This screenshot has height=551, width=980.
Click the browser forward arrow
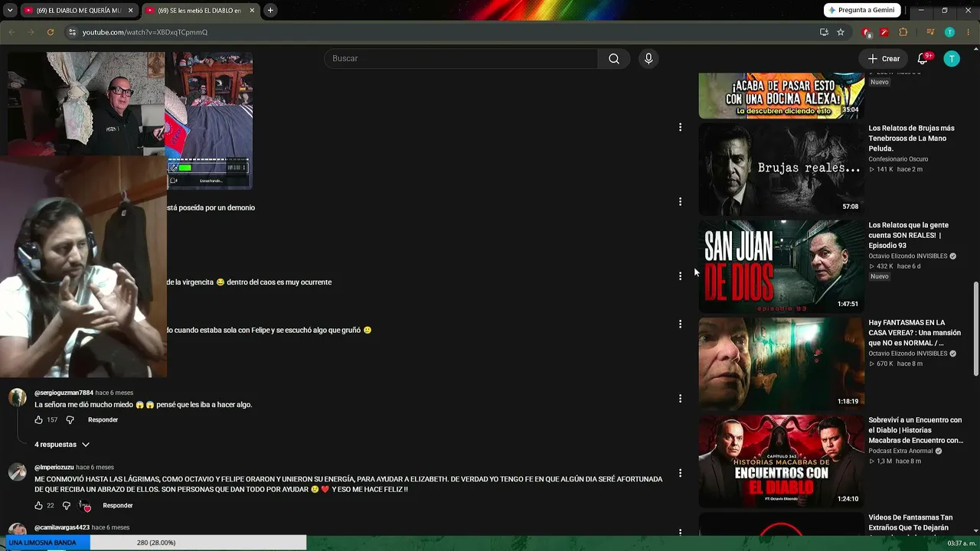click(x=31, y=32)
